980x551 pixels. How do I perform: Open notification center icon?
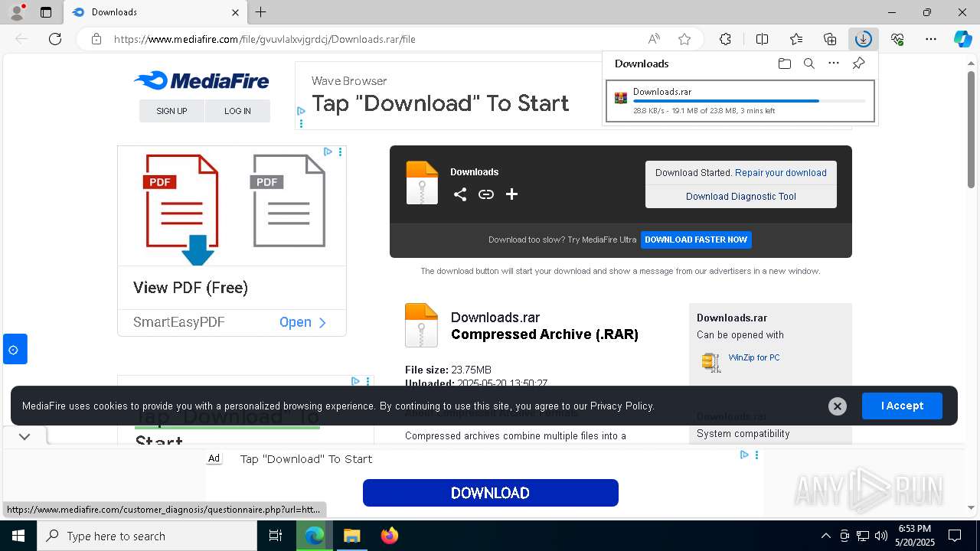(x=955, y=536)
